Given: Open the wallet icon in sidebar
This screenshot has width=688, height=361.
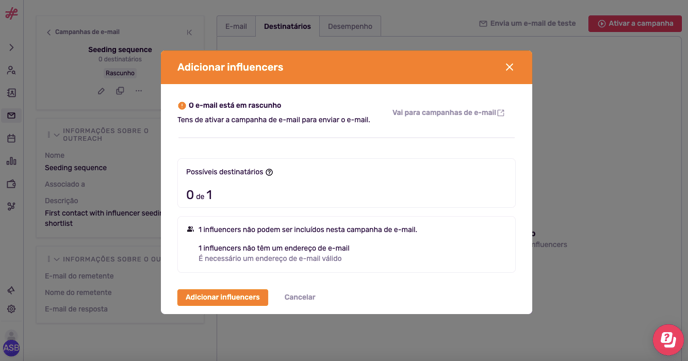Looking at the screenshot, I should [11, 184].
